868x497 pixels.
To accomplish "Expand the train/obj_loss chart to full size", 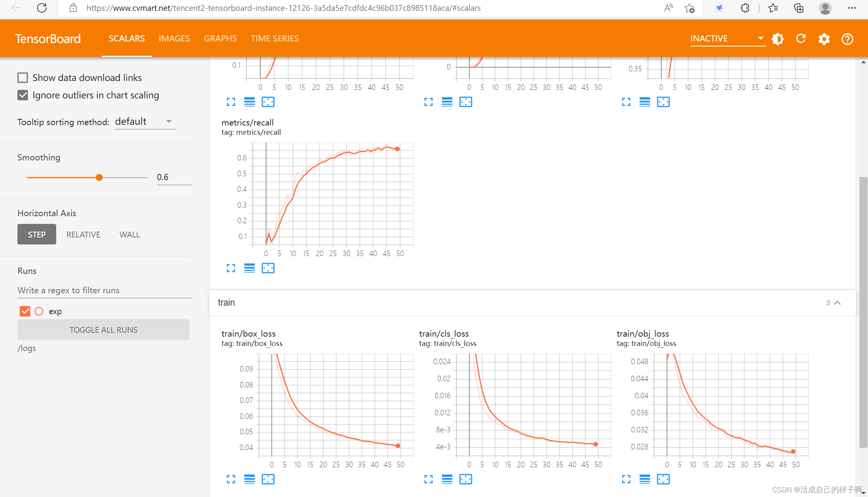I will [x=626, y=479].
